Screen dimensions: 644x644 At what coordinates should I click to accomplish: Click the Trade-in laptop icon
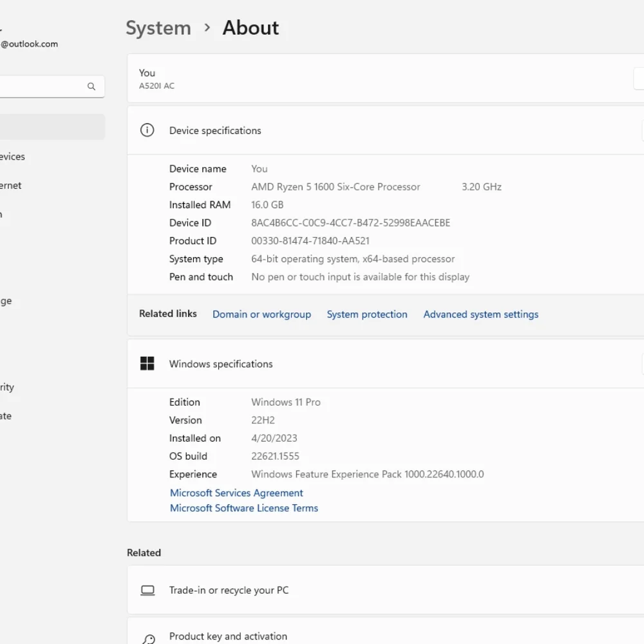point(147,590)
